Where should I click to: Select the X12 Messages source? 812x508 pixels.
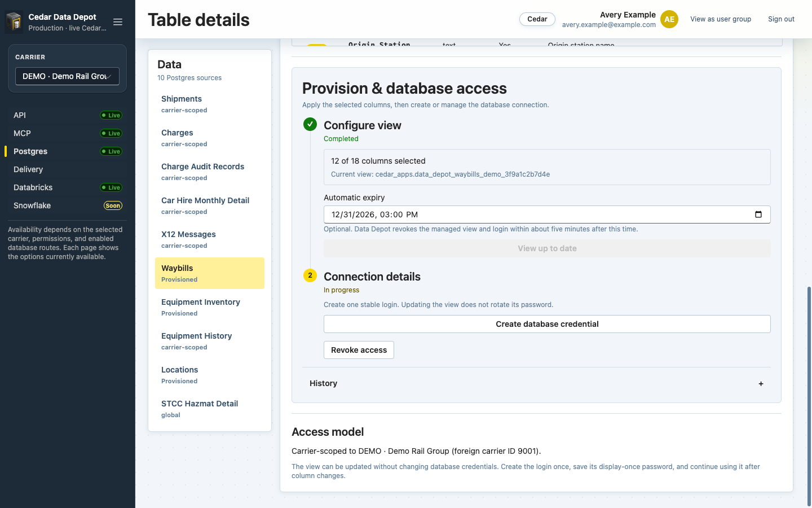210,239
